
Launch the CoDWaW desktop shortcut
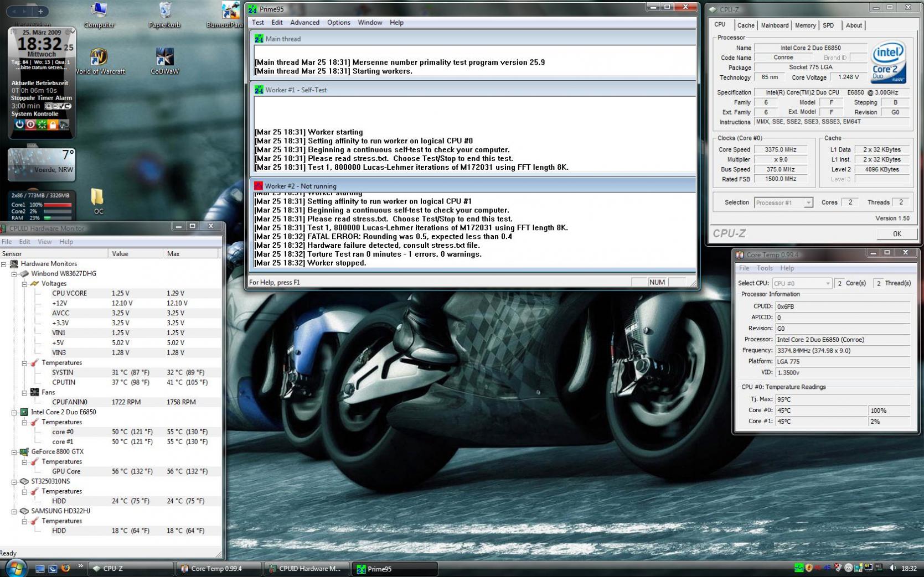click(164, 61)
